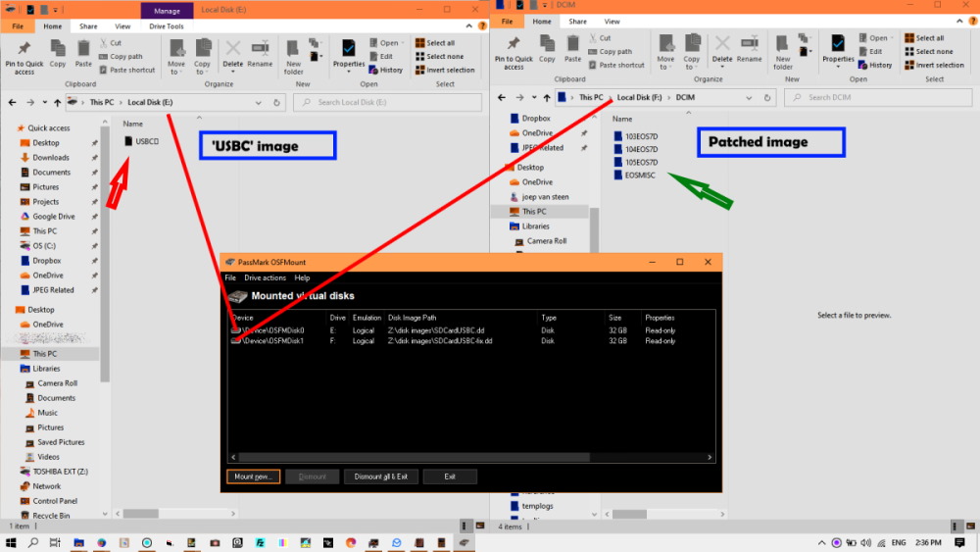The image size is (980, 552).
Task: Click the Up arrow in DCIM navigation bar
Action: pos(547,97)
